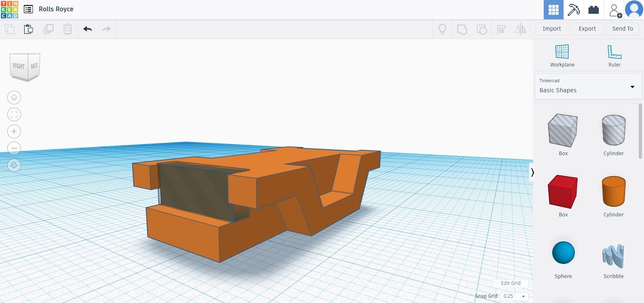
Task: Click the Duplicate and repeat icon
Action: coord(48,29)
